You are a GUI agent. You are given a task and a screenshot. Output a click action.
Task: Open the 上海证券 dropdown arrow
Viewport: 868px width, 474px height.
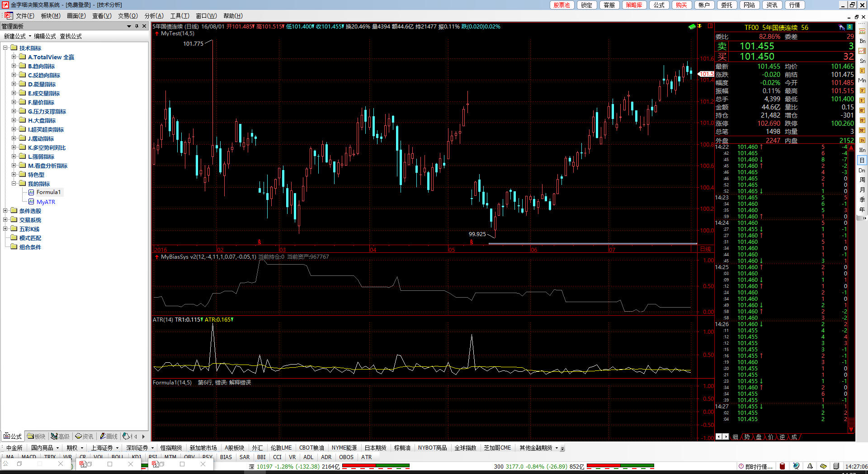tap(117, 448)
